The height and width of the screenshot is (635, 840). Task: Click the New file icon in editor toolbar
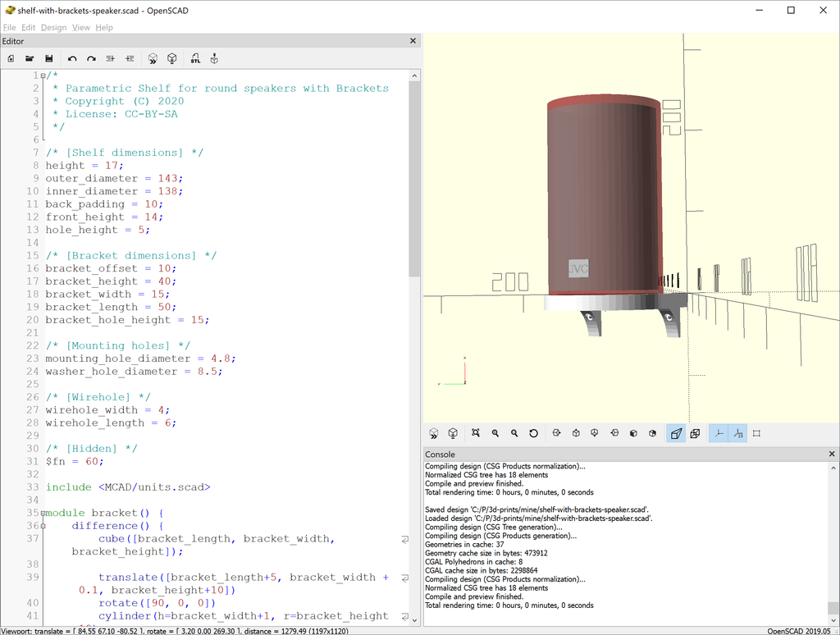[x=11, y=59]
